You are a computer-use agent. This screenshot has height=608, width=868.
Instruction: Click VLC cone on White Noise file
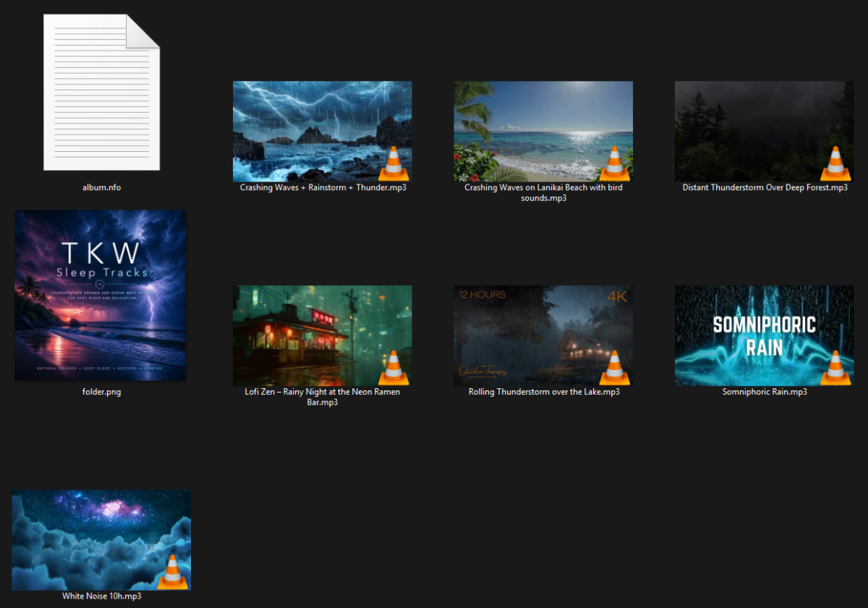[x=172, y=572]
